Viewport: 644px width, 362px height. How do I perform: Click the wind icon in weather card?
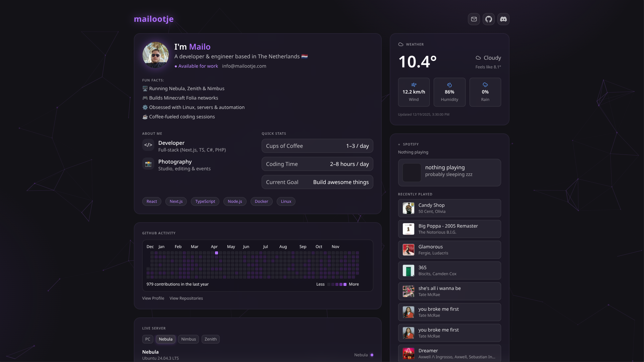[x=414, y=85]
